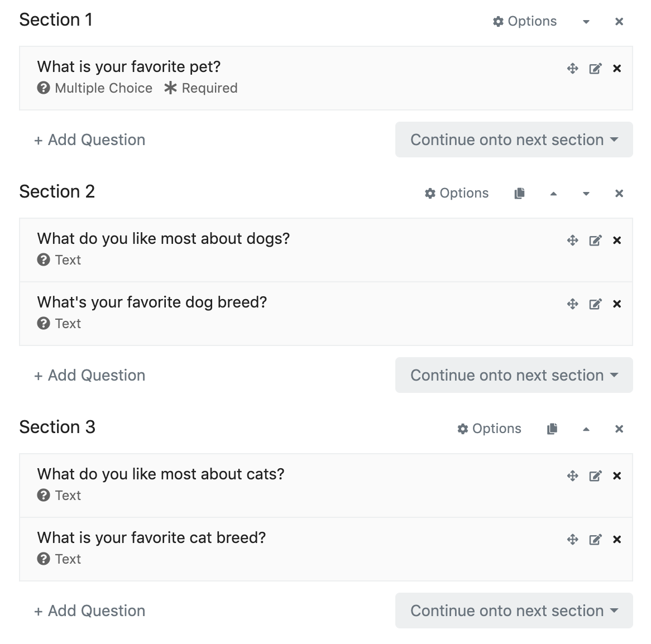Screen dimensions: 651x644
Task: Open Options for Section 1
Action: click(525, 21)
